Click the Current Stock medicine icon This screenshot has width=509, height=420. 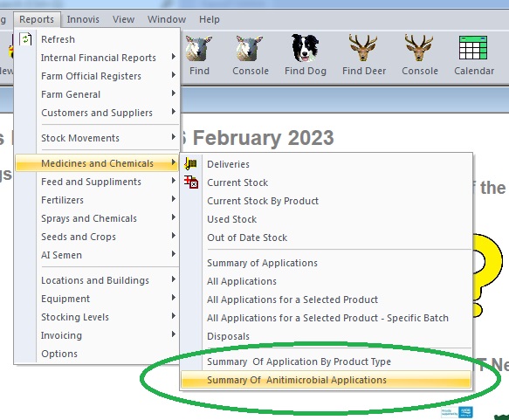tap(191, 182)
